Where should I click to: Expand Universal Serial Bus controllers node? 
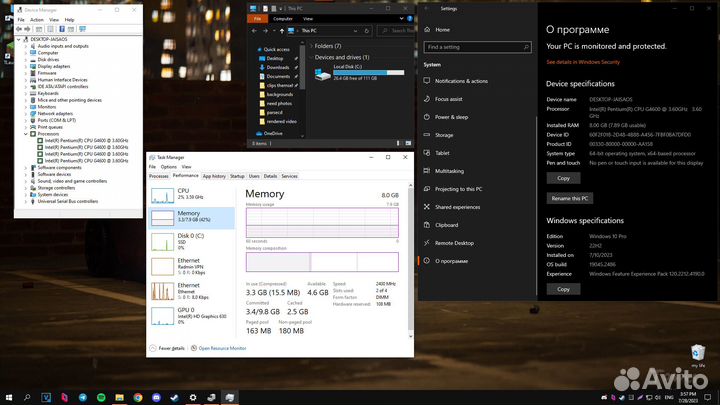pos(26,201)
